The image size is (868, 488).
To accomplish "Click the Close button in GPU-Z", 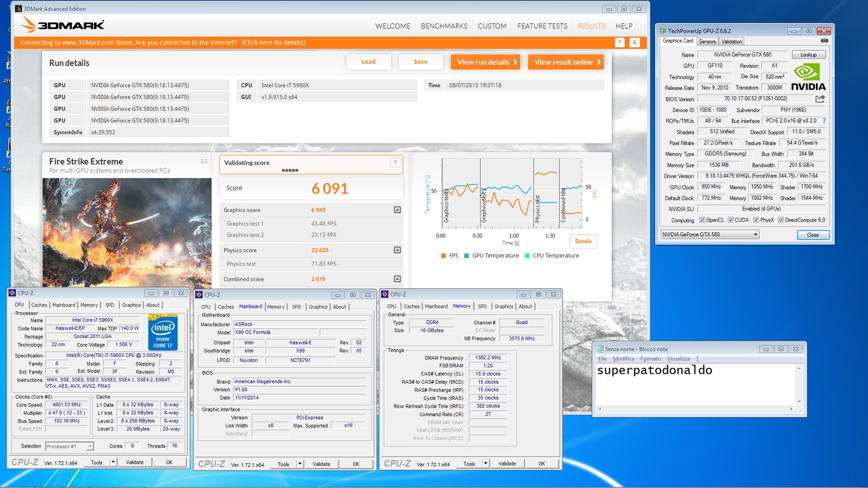I will coord(813,235).
